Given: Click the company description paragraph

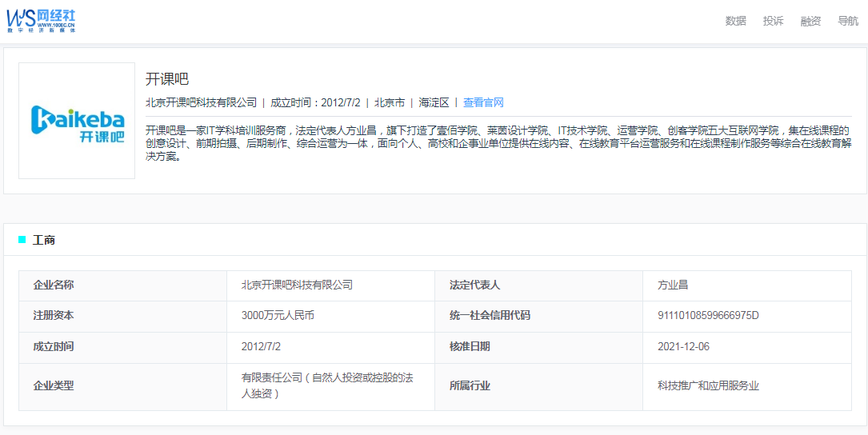Looking at the screenshot, I should (x=498, y=143).
